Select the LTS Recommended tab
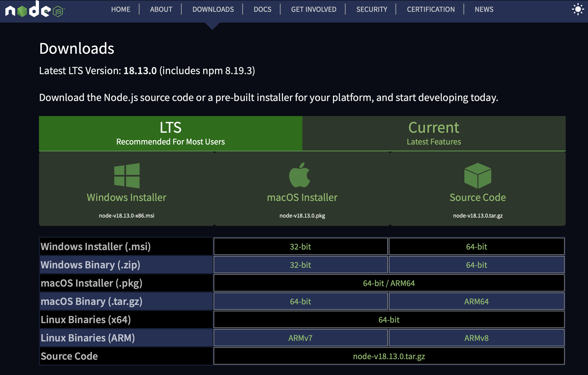The image size is (588, 375). point(170,133)
